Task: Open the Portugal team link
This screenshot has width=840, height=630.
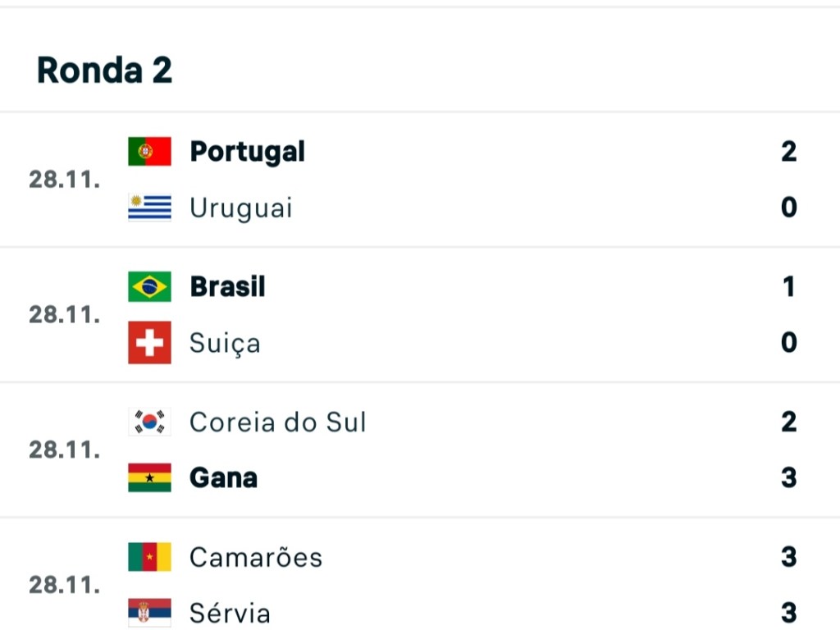Action: pos(247,152)
